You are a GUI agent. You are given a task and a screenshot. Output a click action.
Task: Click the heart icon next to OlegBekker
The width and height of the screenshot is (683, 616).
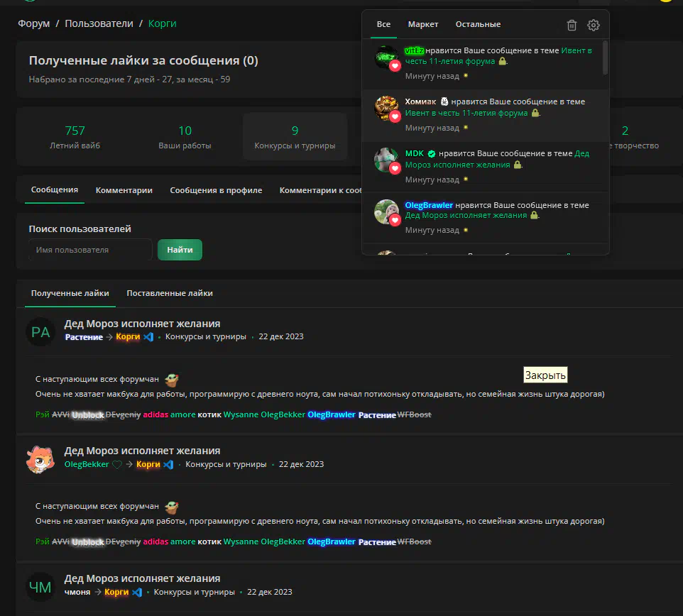117,465
